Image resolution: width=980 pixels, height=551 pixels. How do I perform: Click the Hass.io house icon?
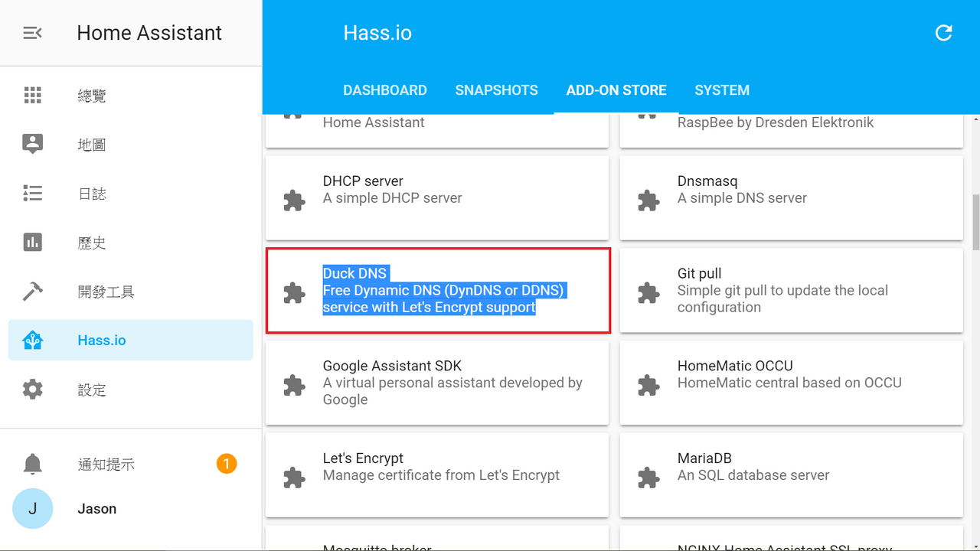click(32, 341)
